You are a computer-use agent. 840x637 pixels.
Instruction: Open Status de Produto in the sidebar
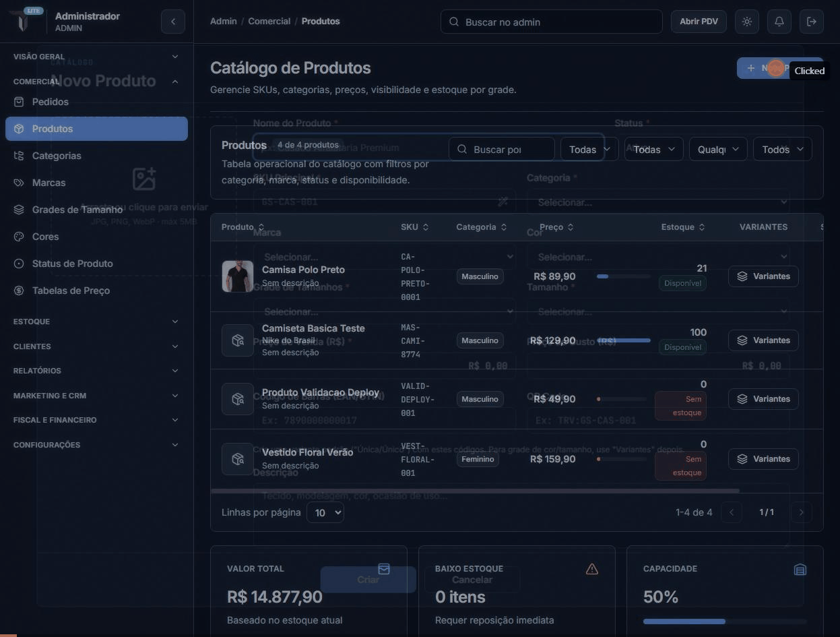pos(96,264)
